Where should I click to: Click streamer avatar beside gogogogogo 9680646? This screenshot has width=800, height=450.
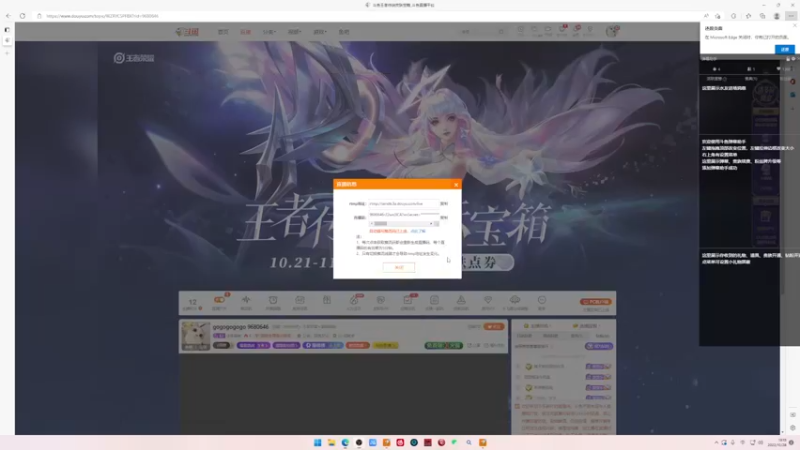(195, 336)
